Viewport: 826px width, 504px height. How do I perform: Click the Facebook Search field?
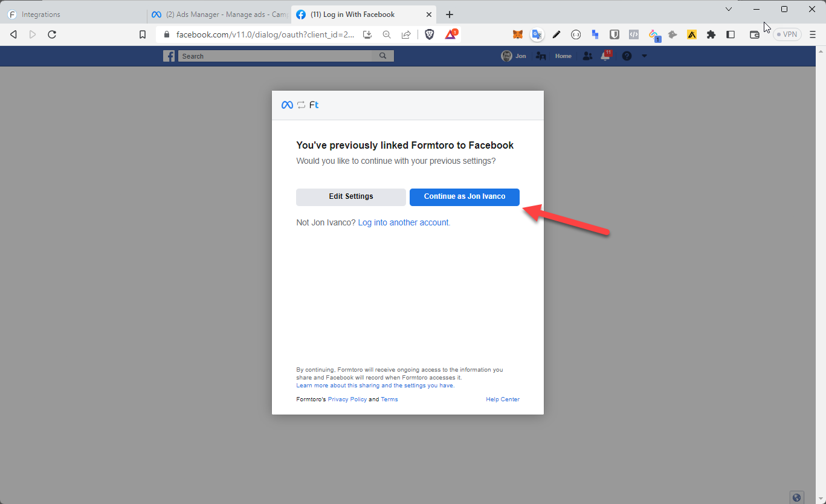(276, 56)
